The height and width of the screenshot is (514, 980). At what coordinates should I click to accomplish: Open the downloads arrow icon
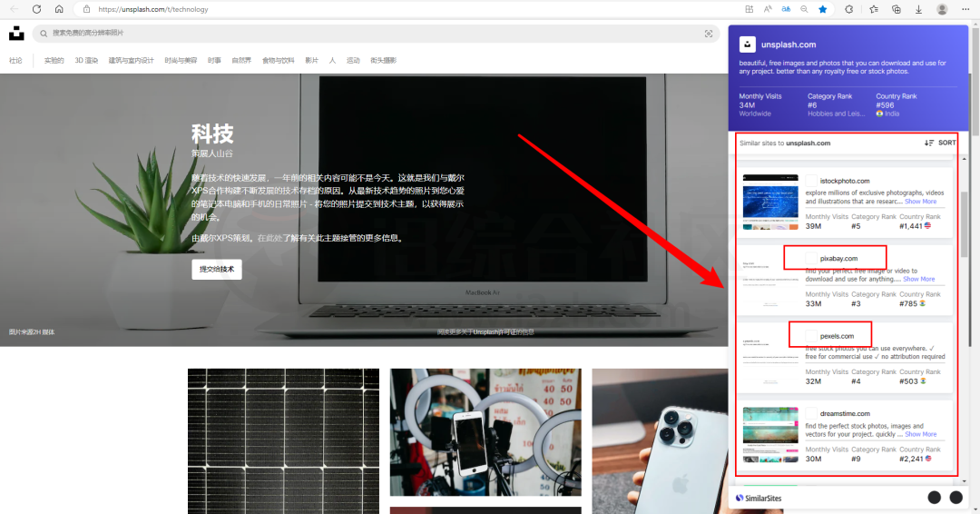coord(918,9)
